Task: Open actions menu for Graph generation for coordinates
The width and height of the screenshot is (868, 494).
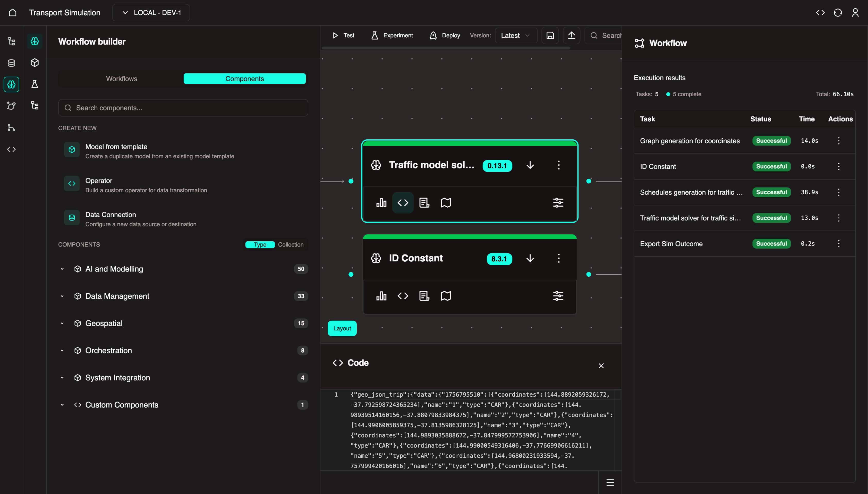Action: pos(838,141)
